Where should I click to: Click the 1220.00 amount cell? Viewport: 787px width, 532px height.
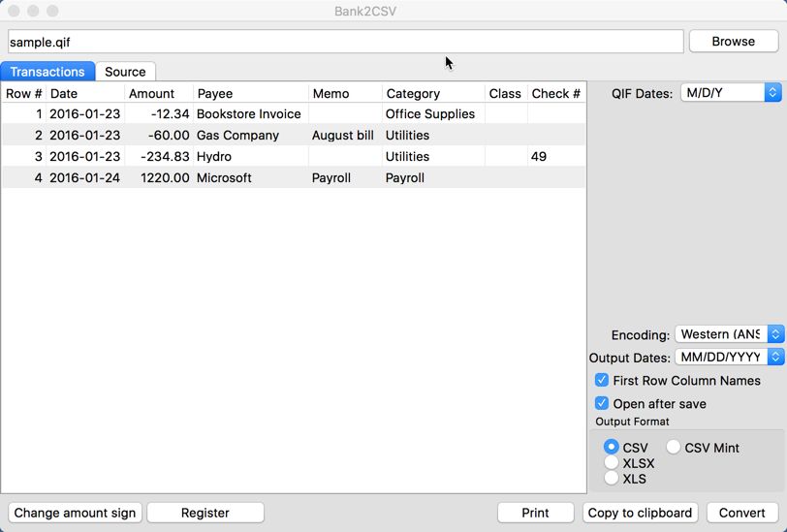pos(159,177)
